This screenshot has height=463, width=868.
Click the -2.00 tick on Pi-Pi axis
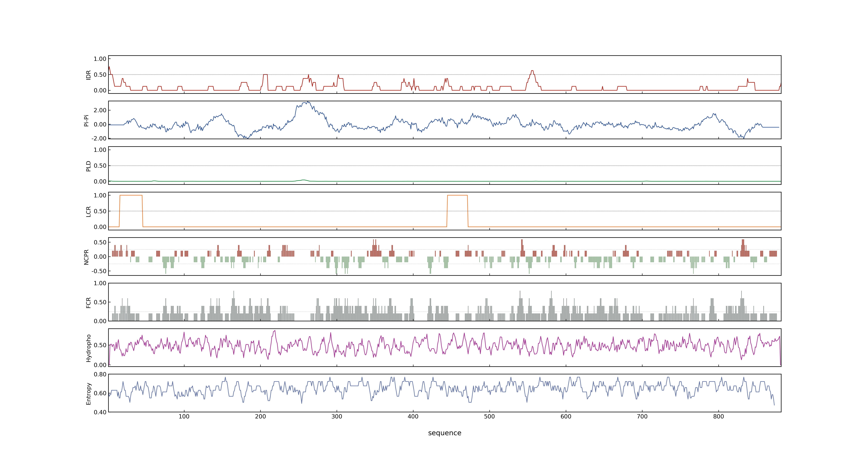99,138
